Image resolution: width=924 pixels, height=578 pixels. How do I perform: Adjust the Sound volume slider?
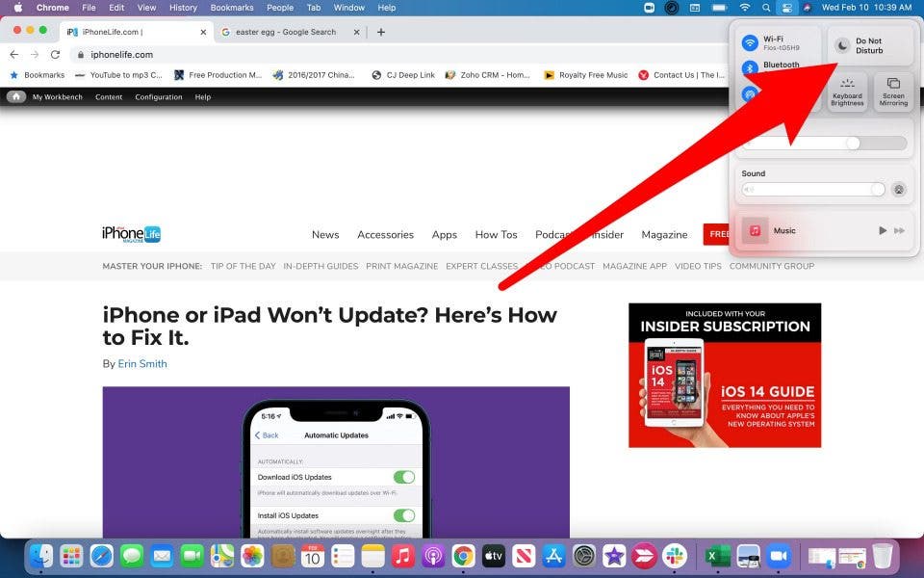pos(813,190)
